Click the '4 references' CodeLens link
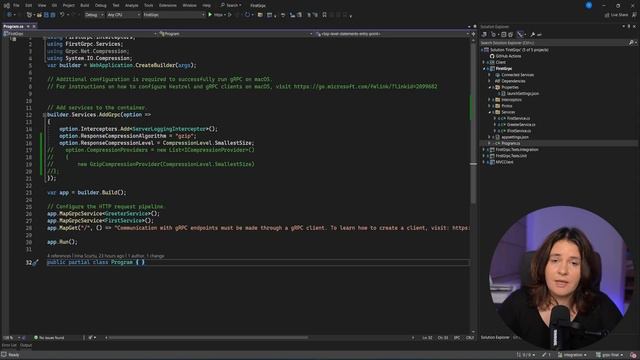 point(59,256)
